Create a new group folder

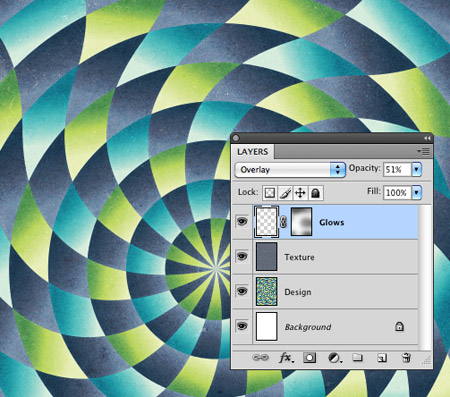pyautogui.click(x=358, y=358)
